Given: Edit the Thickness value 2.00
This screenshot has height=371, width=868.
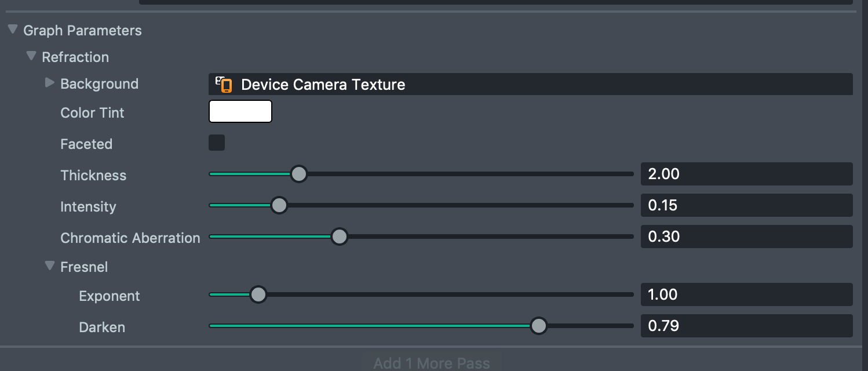Looking at the screenshot, I should [x=747, y=174].
